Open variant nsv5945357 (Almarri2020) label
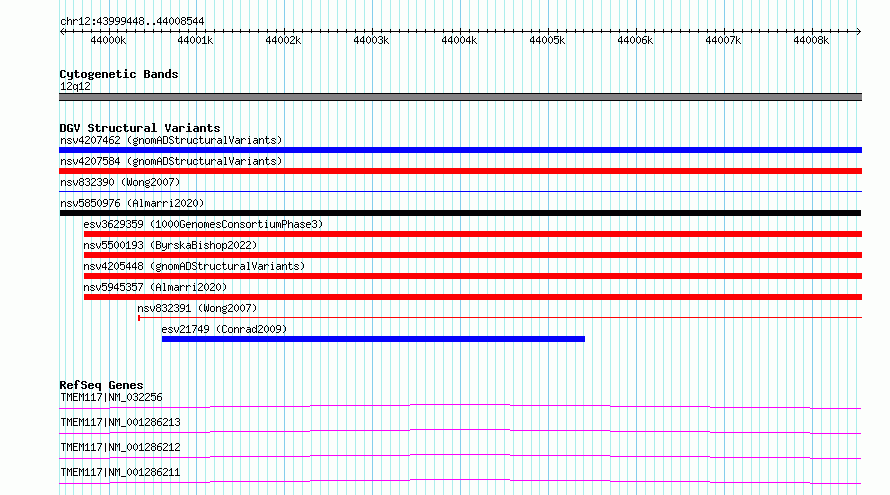Viewport: 890px width, 495px height. click(155, 287)
